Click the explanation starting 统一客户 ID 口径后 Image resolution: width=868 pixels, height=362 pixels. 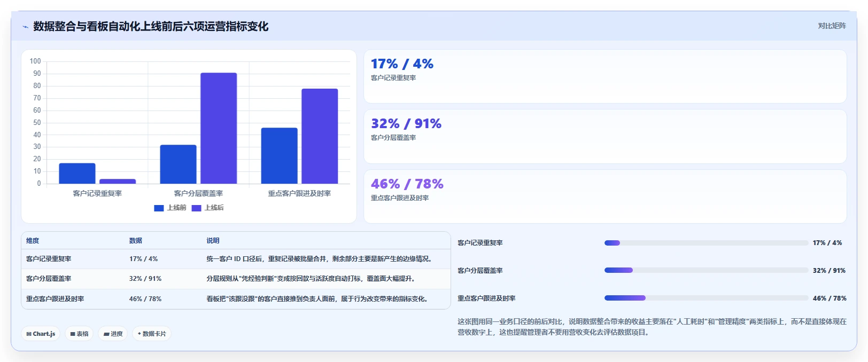coord(321,259)
